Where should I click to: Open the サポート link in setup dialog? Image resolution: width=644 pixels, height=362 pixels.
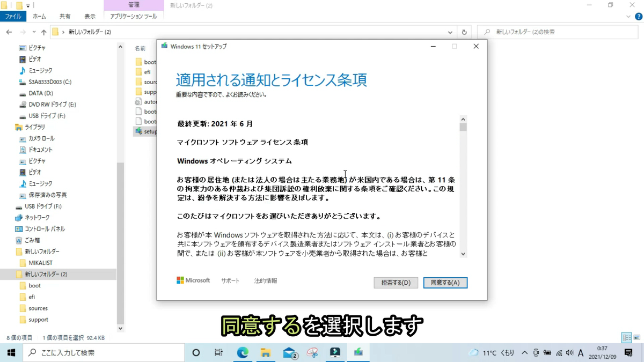pyautogui.click(x=230, y=280)
